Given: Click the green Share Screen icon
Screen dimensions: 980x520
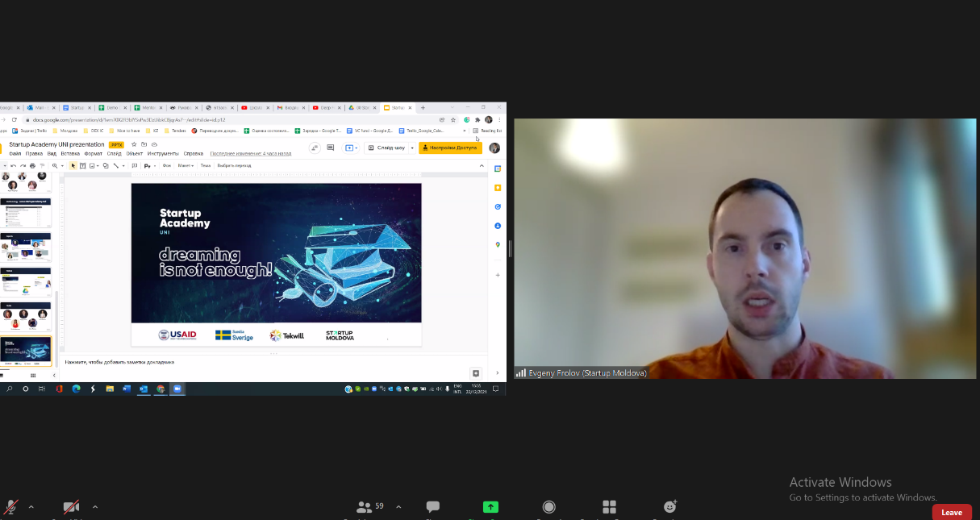Looking at the screenshot, I should pyautogui.click(x=490, y=507).
